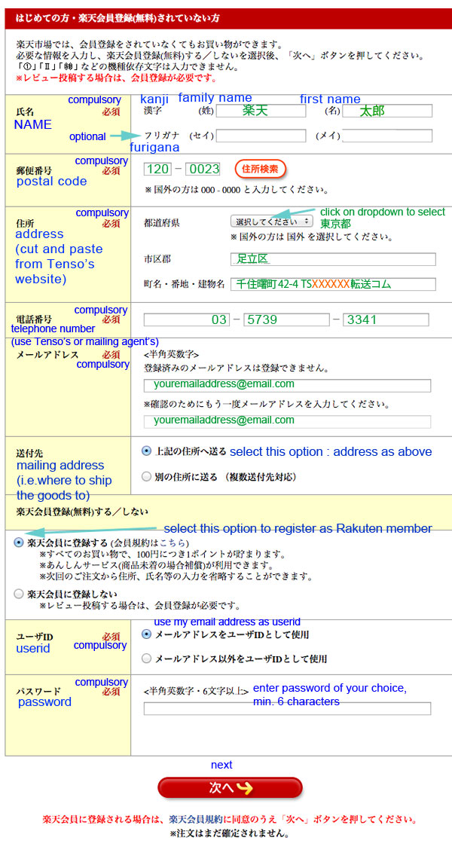
Task: Click the first email address field
Action: 287,385
